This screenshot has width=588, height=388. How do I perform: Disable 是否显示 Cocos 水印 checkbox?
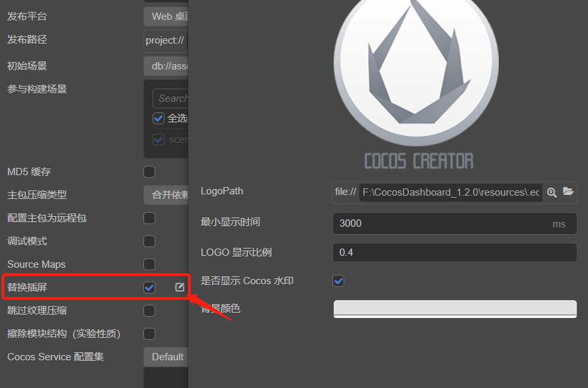[338, 281]
